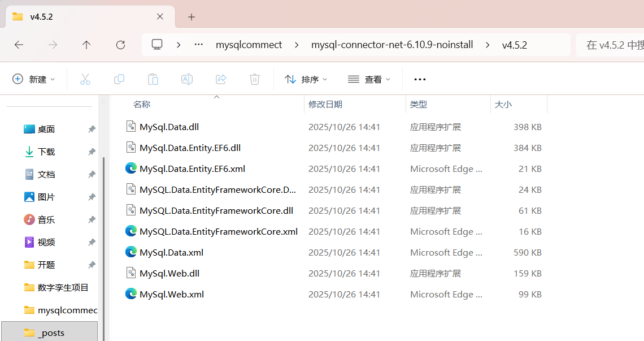Click the Paste clipboard icon
The image size is (644, 341).
point(153,79)
